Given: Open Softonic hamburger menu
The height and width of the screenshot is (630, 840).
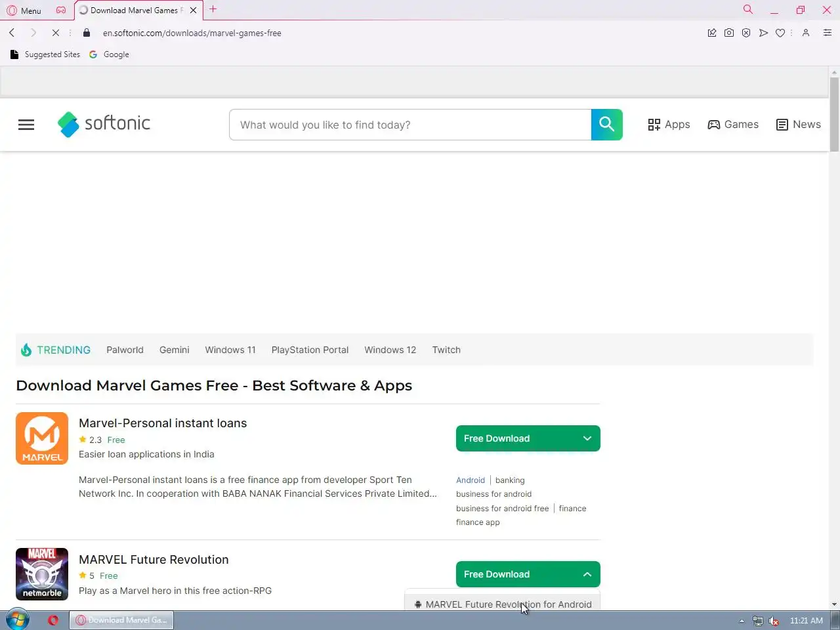Looking at the screenshot, I should pyautogui.click(x=26, y=125).
